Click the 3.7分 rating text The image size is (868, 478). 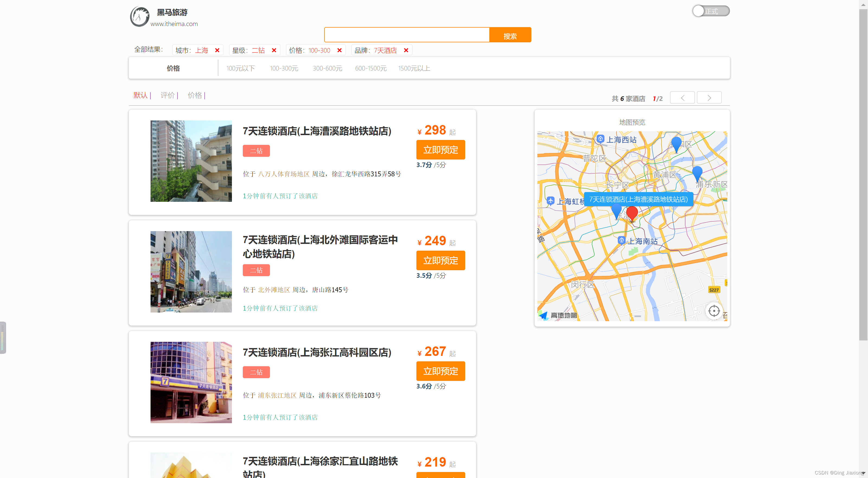pos(424,165)
